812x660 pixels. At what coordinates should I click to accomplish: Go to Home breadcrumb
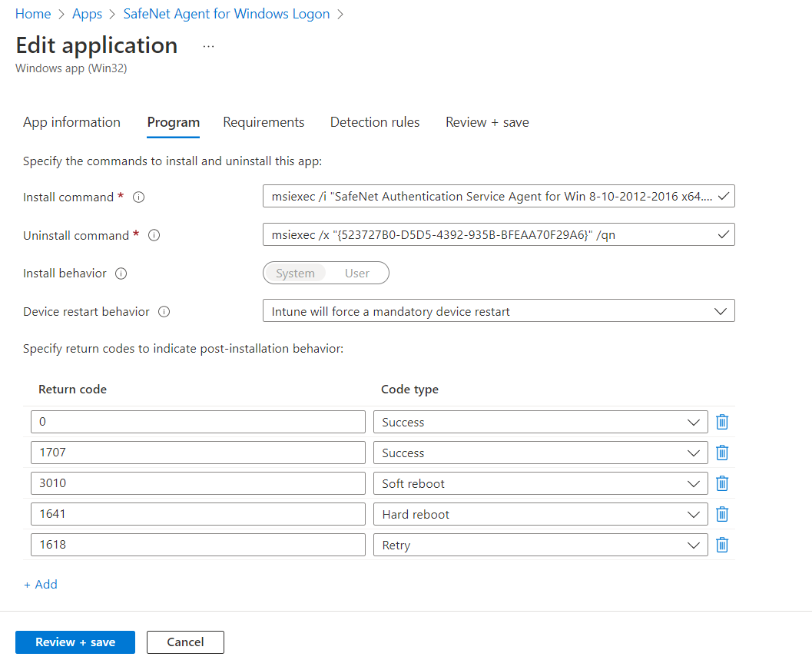coord(33,14)
